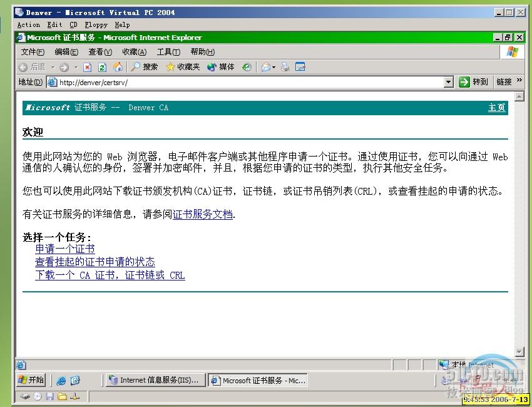Click the 申请一个证书 link
Image resolution: width=532 pixels, height=407 pixels.
click(x=65, y=249)
